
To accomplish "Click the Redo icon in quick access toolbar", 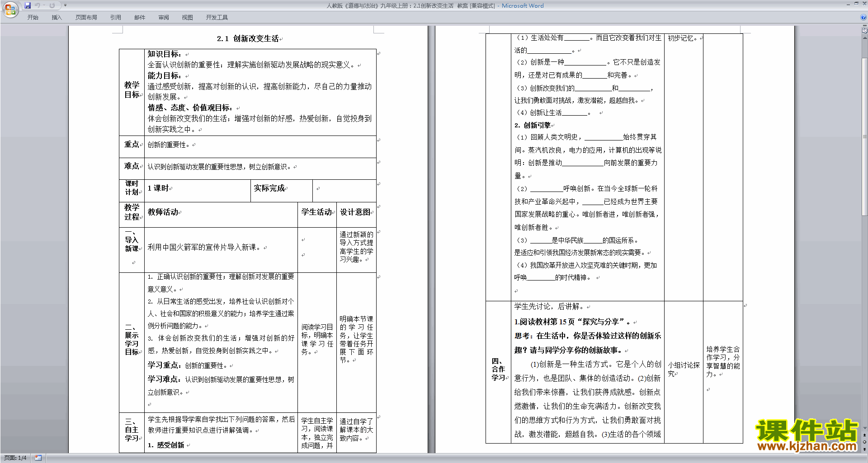I will coord(52,5).
